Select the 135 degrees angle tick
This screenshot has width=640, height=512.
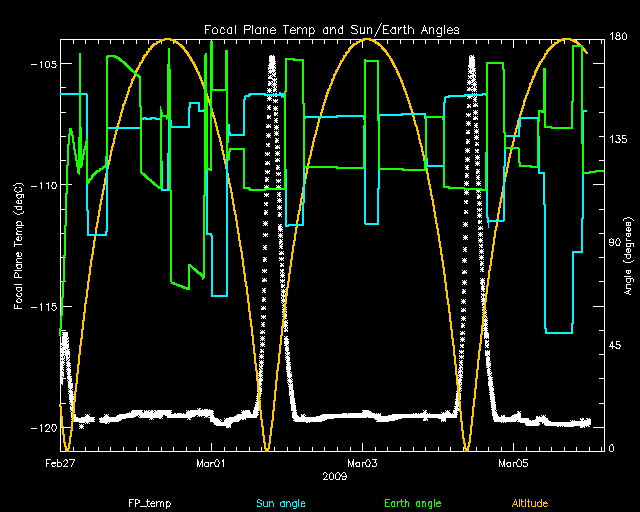619,141
